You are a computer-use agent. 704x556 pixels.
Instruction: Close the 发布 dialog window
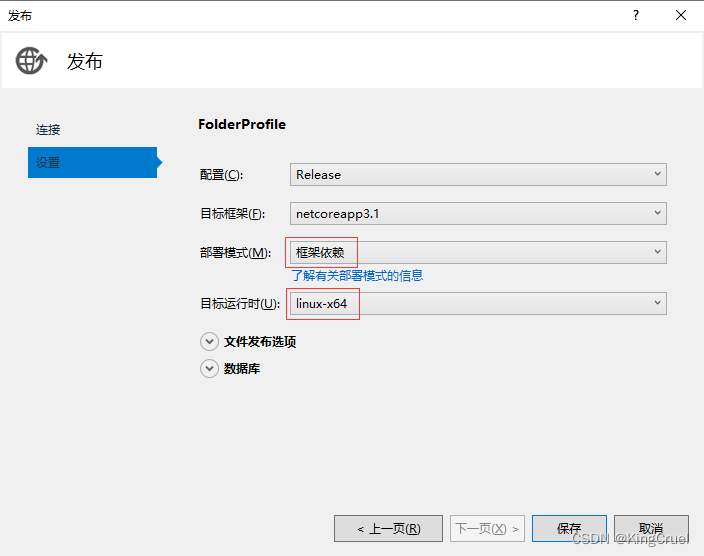click(681, 15)
